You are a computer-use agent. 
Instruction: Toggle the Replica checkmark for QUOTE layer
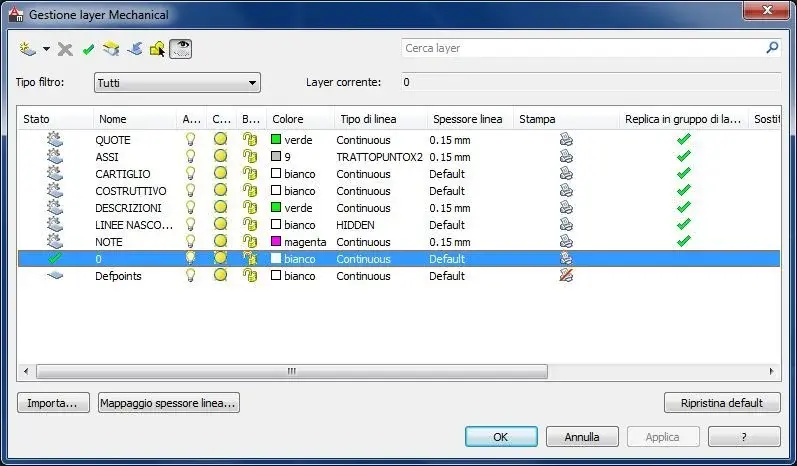[x=684, y=139]
